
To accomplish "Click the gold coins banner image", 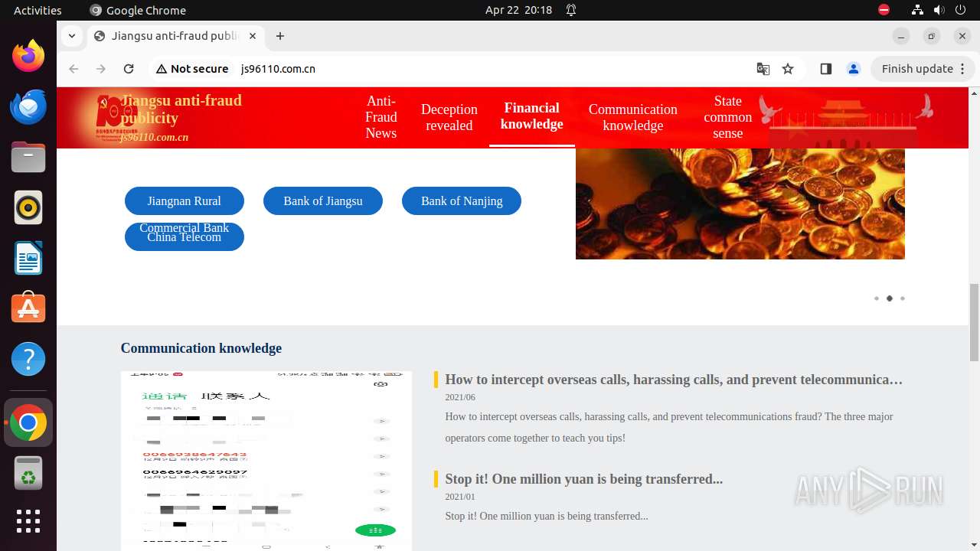I will point(740,204).
